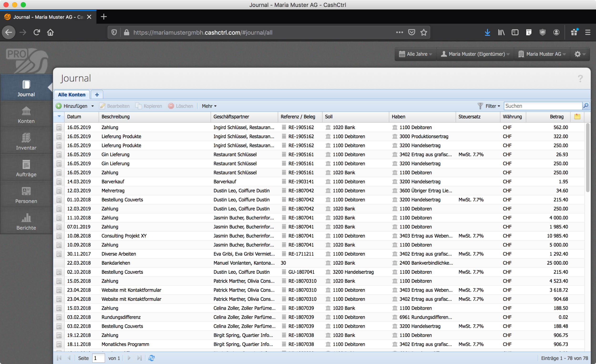Go to previous page arrow
The width and height of the screenshot is (596, 364).
tap(69, 358)
